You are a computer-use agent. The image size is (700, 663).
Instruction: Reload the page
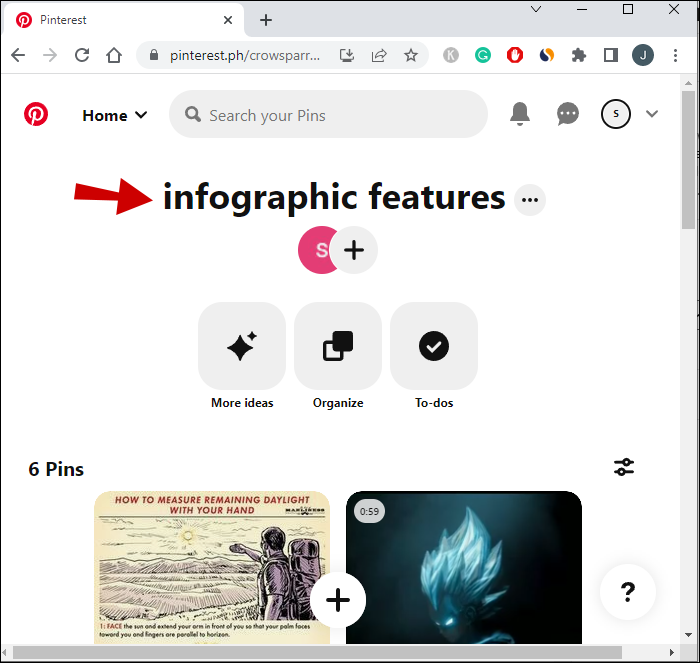pos(82,55)
